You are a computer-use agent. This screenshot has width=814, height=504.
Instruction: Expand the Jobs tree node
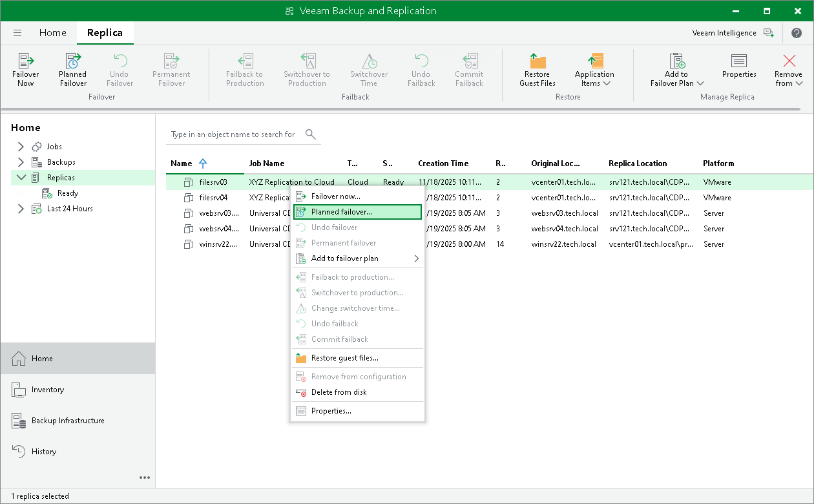pyautogui.click(x=21, y=147)
